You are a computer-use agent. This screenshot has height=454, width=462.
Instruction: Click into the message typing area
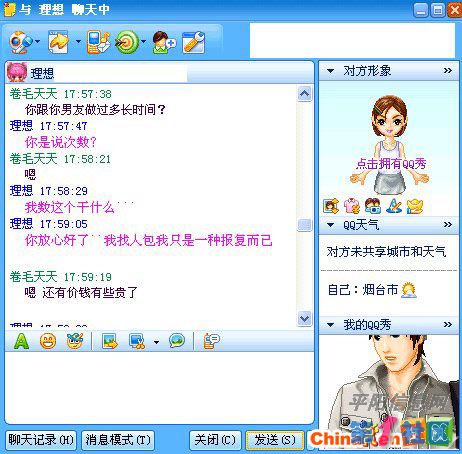click(x=159, y=387)
